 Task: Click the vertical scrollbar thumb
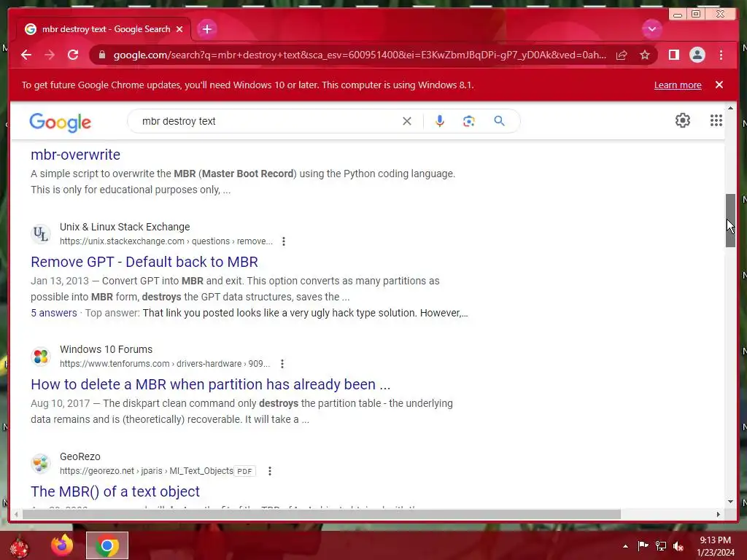[x=730, y=220]
